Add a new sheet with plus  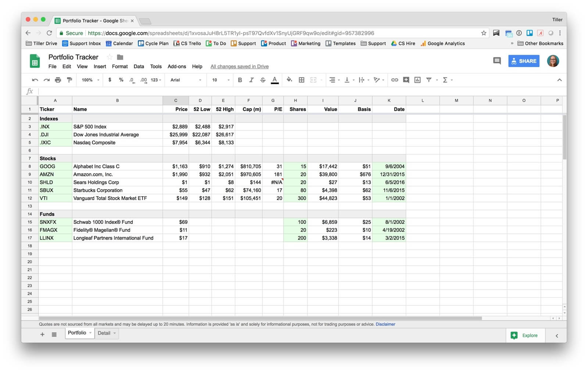42,334
